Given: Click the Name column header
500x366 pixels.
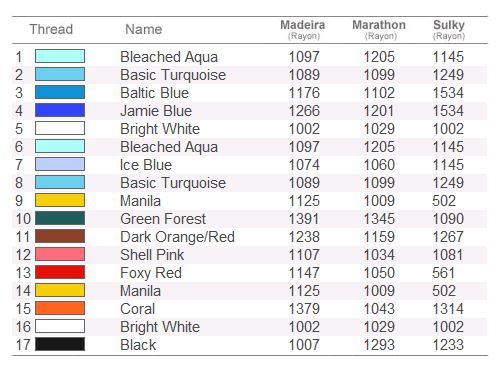Looking at the screenshot, I should pos(144,29).
